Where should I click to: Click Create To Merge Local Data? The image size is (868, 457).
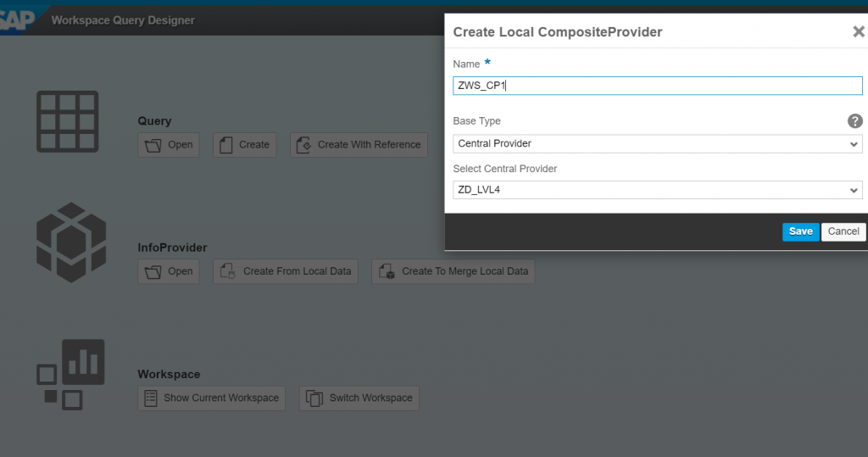[x=453, y=271]
